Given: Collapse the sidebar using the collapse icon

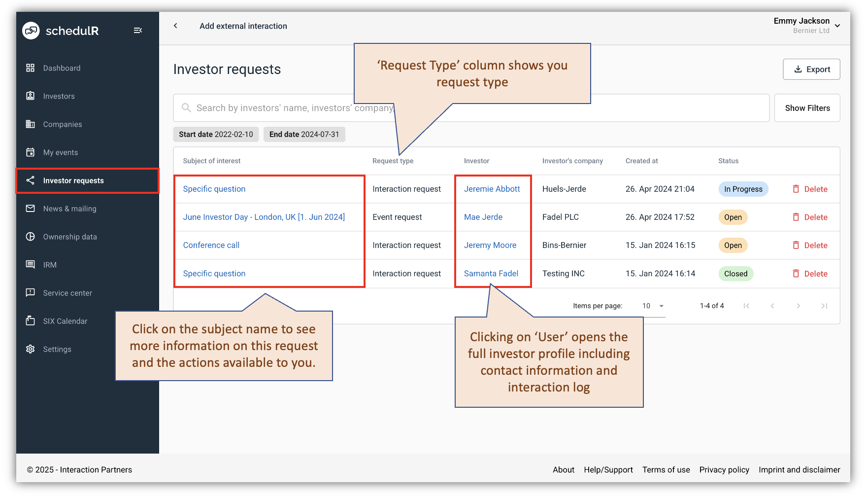Looking at the screenshot, I should click(138, 30).
